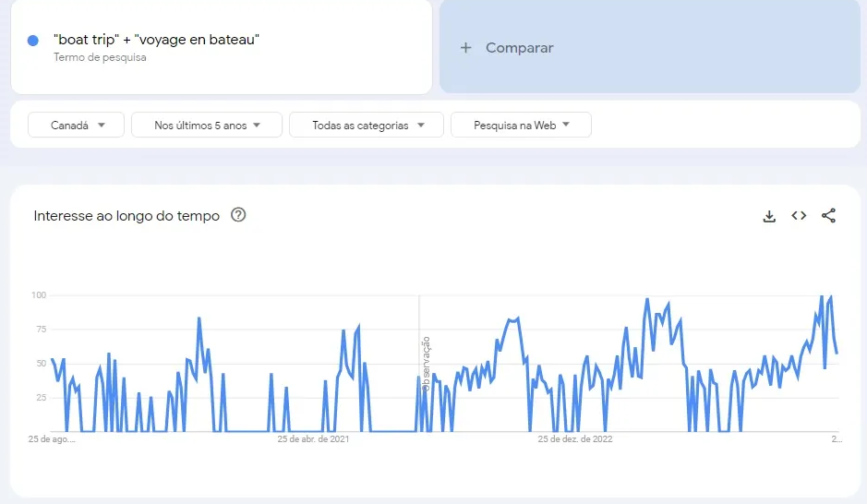Click the 25 de dez. de 2022 axis label
This screenshot has height=504, width=867.
pyautogui.click(x=575, y=439)
